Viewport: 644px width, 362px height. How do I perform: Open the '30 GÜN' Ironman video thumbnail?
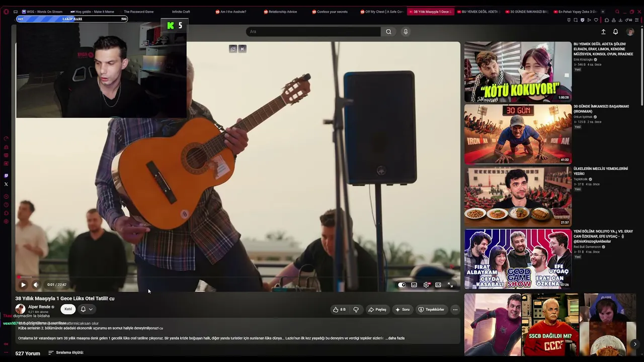[518, 134]
